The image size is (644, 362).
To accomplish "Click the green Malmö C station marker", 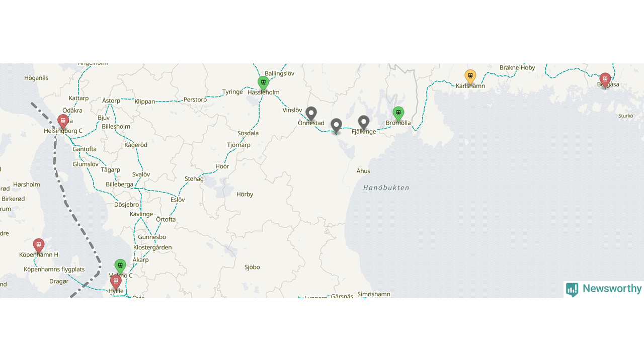I will [x=120, y=266].
